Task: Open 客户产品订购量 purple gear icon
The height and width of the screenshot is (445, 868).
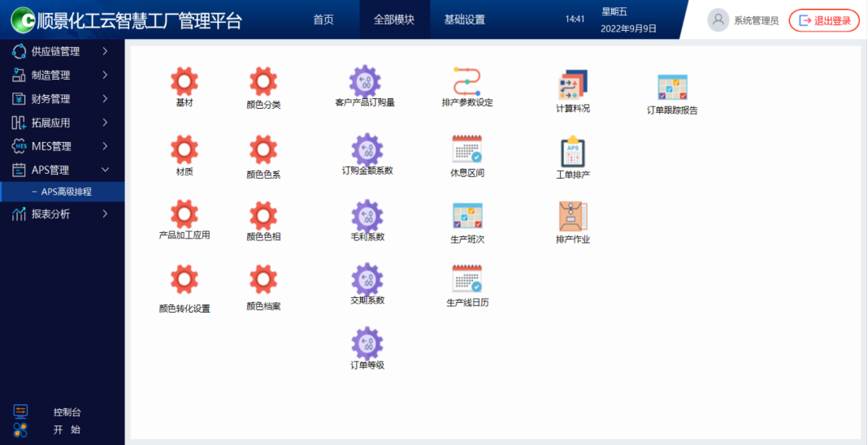Action: (x=366, y=81)
